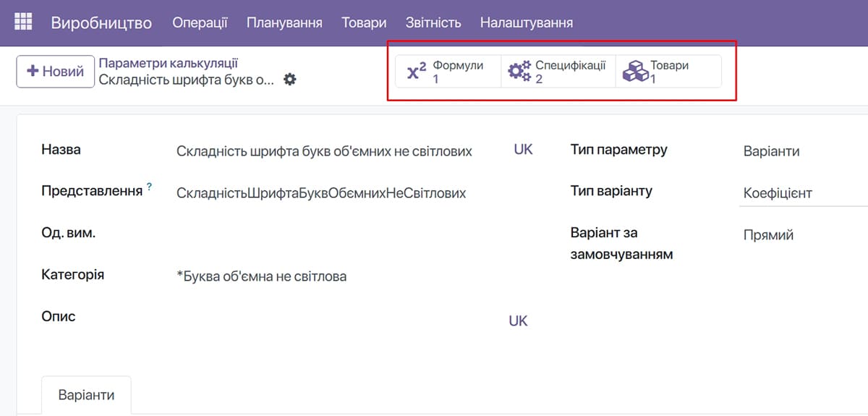Viewport: 868px width, 416px height.
Task: Open the Формули stat button with x² icon
Action: click(448, 72)
